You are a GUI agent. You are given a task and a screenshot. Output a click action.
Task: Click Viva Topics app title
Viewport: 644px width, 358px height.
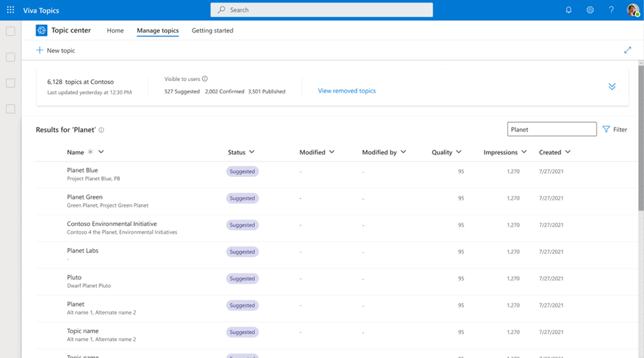[x=41, y=10]
